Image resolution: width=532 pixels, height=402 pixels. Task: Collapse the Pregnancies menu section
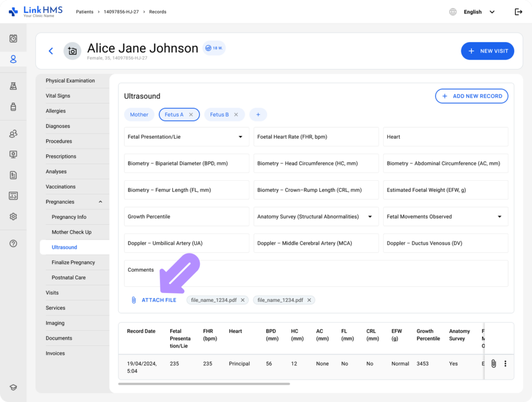tap(100, 202)
